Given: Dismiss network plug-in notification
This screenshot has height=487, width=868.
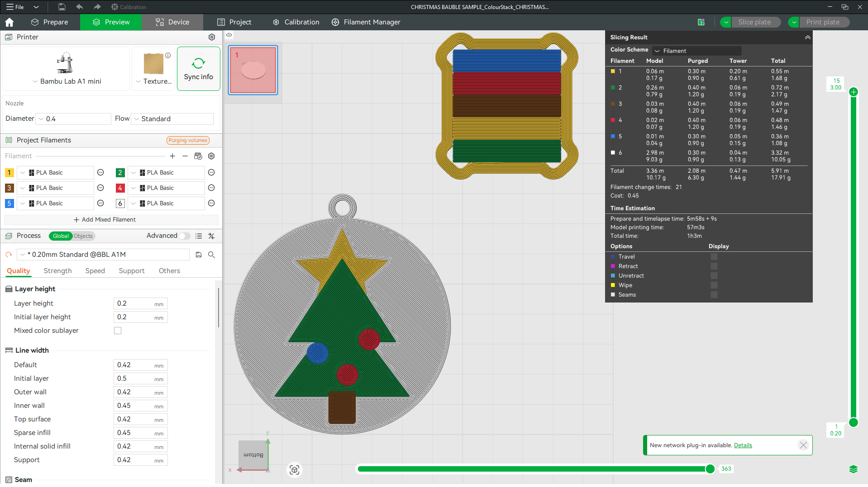Looking at the screenshot, I should pos(803,445).
